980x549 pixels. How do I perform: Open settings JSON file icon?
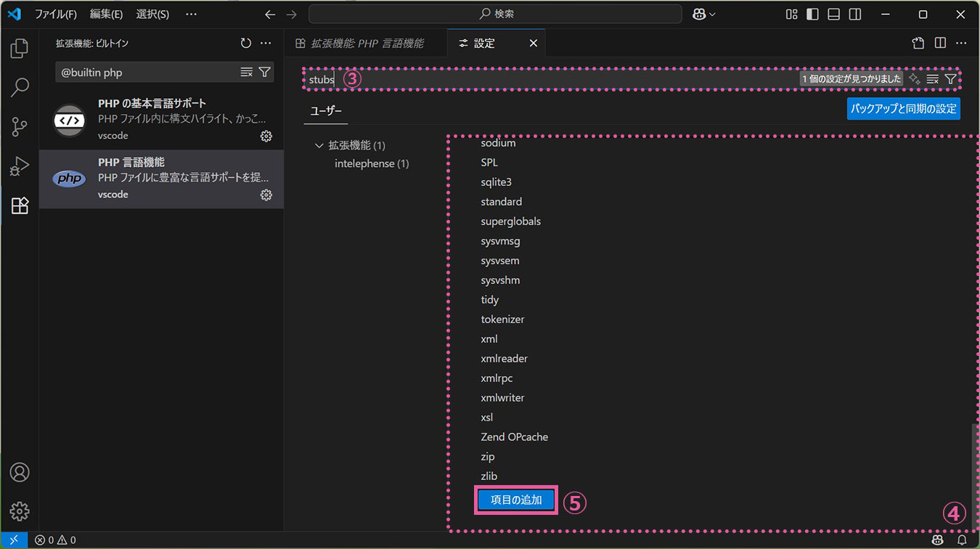coord(918,44)
